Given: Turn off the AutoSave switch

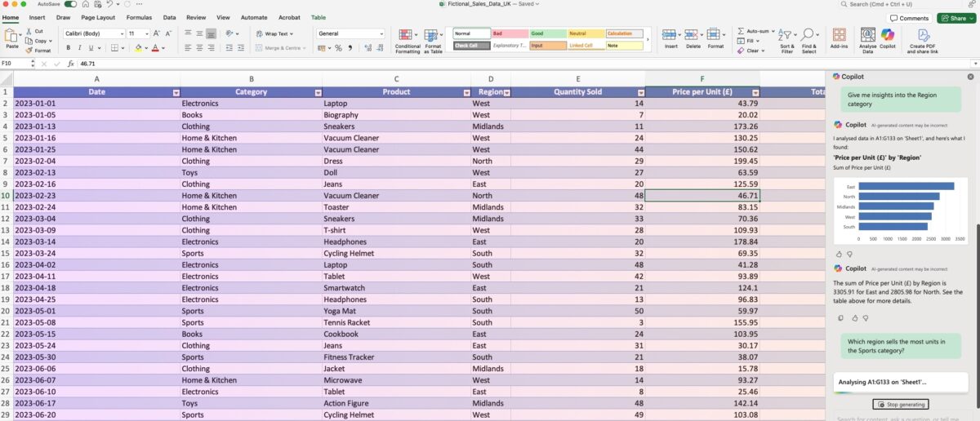Looking at the screenshot, I should [x=70, y=4].
